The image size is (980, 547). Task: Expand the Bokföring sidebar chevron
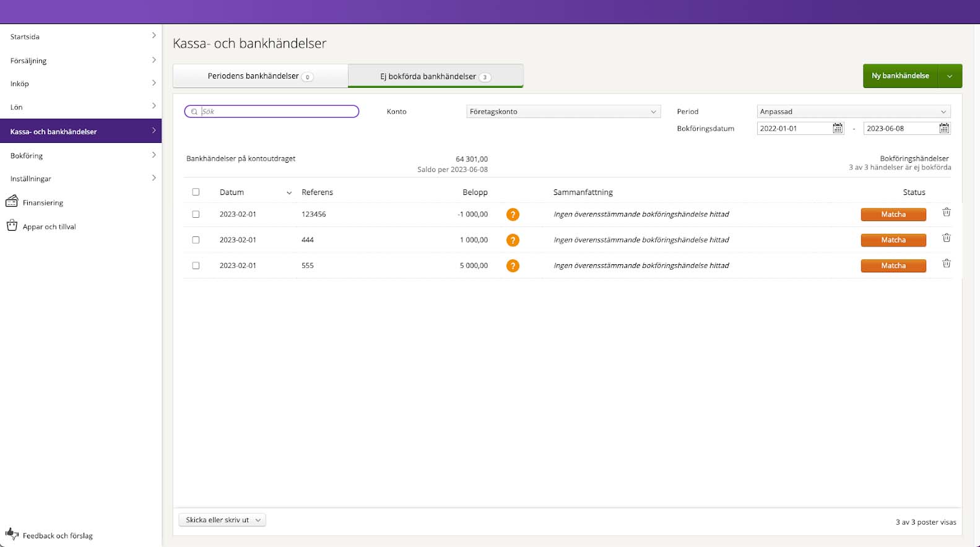tap(154, 155)
